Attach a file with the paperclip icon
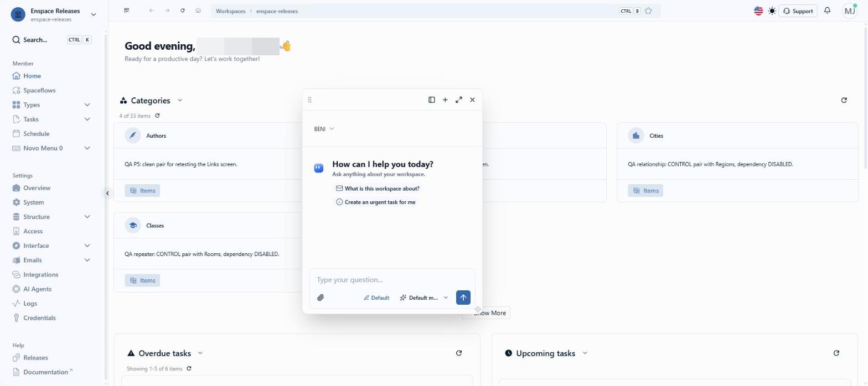 point(321,298)
